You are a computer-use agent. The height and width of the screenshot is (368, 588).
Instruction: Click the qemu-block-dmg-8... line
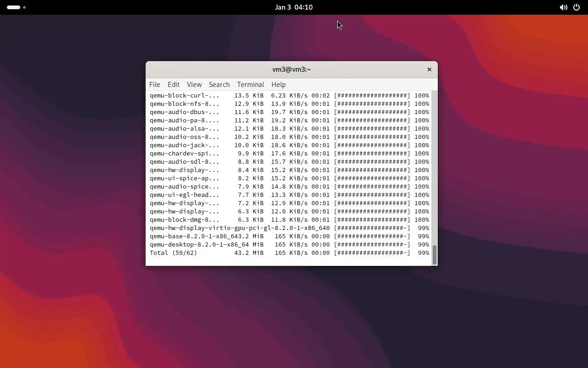click(x=289, y=220)
